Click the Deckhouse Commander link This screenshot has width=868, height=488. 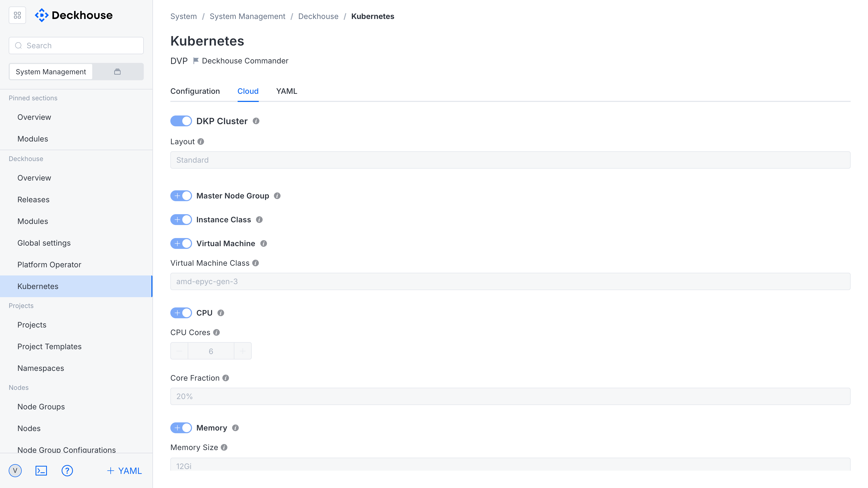click(x=245, y=61)
